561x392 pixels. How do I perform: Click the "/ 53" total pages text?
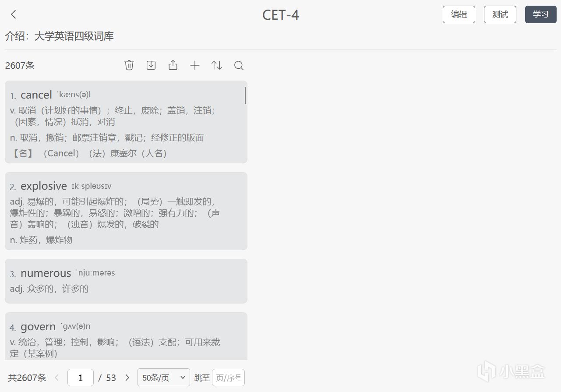(107, 378)
